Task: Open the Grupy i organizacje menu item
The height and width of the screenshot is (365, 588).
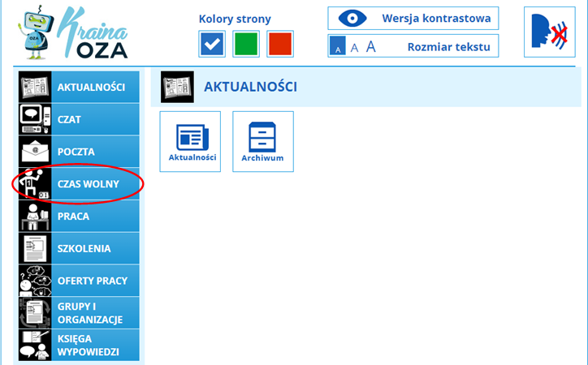Action: coord(90,313)
